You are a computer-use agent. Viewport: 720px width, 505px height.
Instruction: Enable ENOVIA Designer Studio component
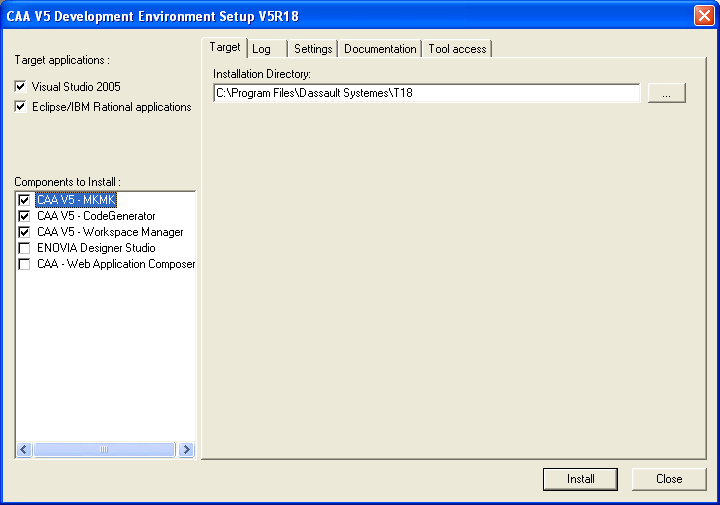[x=24, y=248]
